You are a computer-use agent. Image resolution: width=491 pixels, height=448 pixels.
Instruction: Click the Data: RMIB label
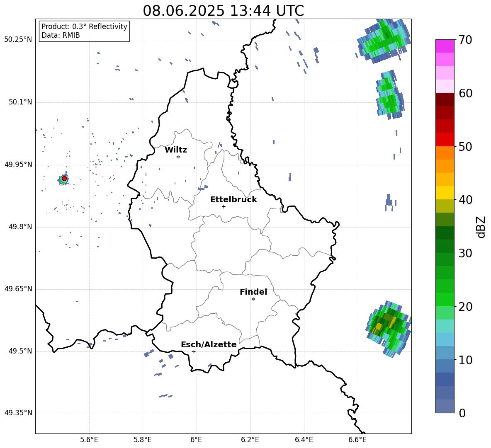(61, 35)
